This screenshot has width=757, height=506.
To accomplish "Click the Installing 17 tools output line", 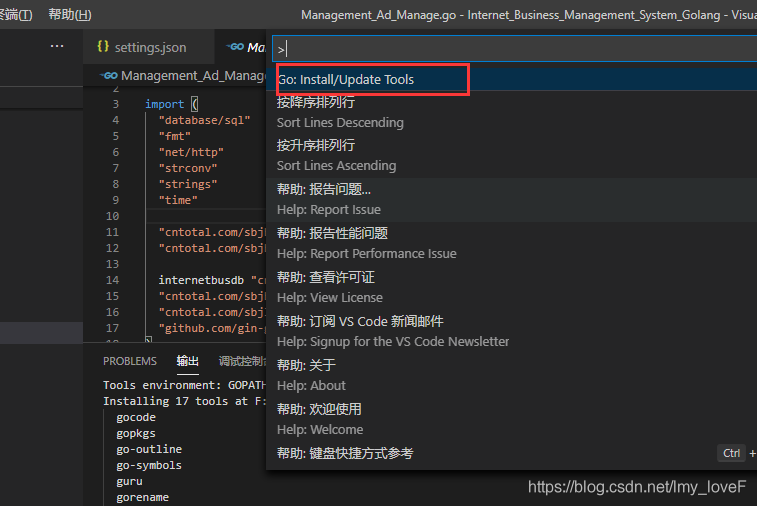I will (184, 401).
